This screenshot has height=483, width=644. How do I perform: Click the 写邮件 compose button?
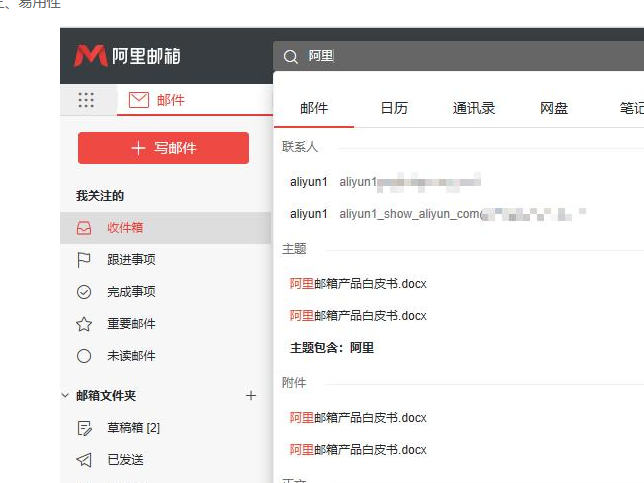coord(163,148)
